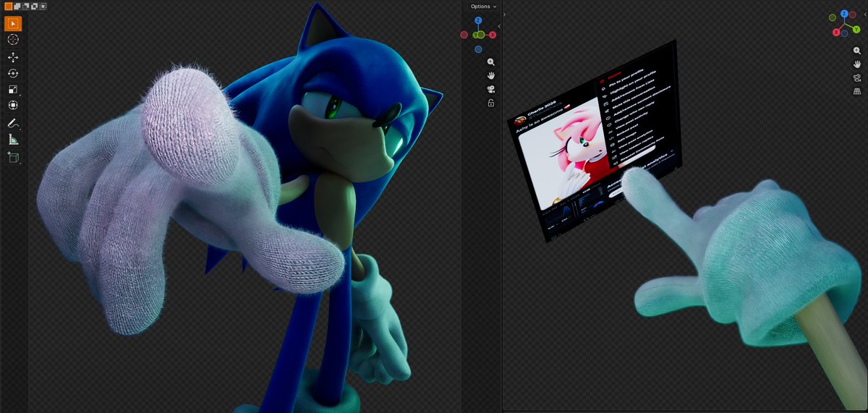Select the Add Cube tool
The width and height of the screenshot is (868, 413).
point(13,157)
